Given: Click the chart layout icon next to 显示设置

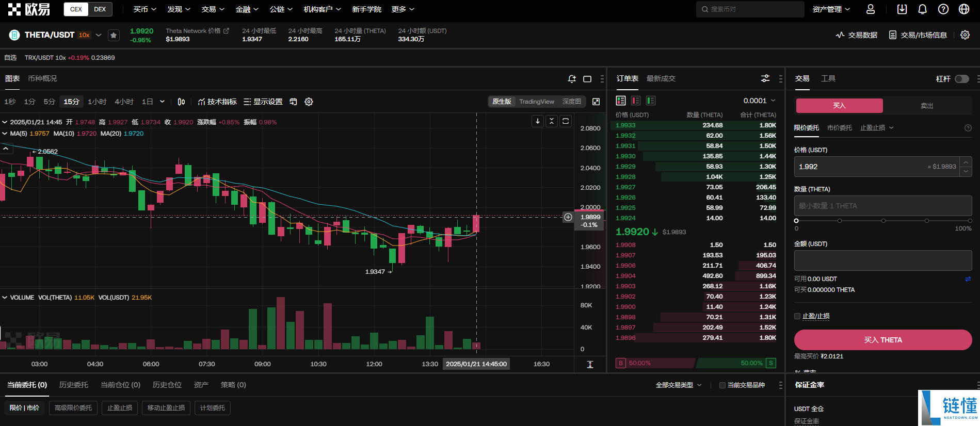Looking at the screenshot, I should click(293, 102).
